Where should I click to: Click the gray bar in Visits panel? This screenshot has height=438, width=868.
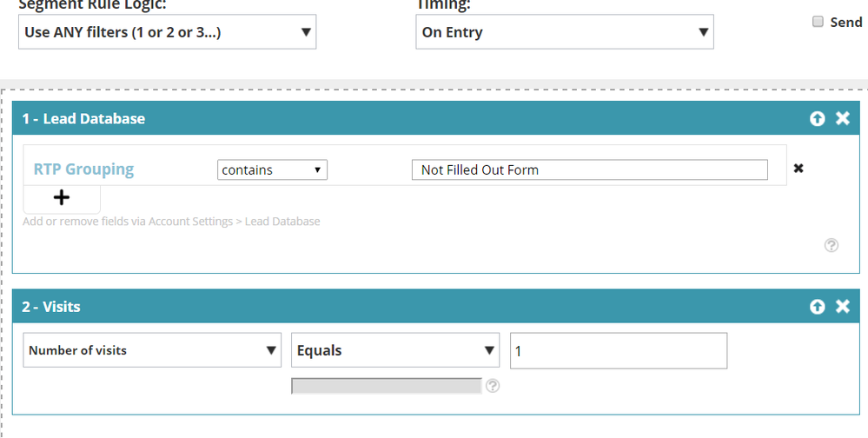pos(387,386)
